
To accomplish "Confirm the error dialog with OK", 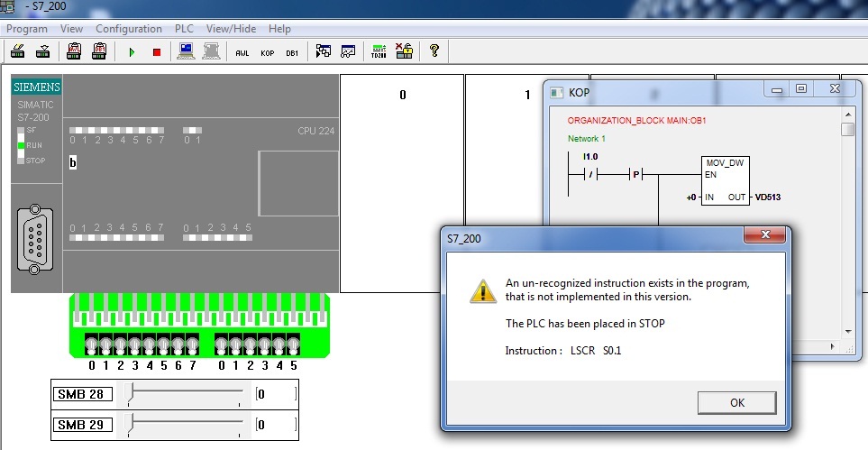I will click(x=736, y=403).
